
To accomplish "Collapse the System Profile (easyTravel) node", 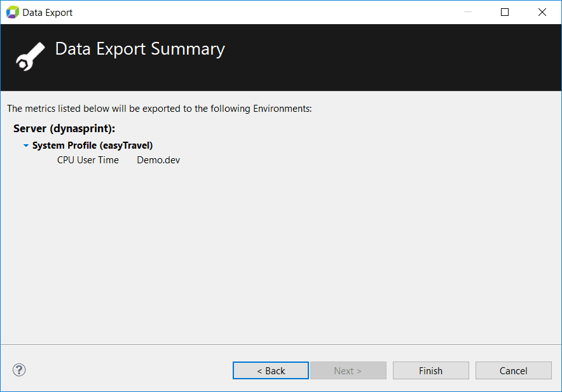I will tap(26, 145).
